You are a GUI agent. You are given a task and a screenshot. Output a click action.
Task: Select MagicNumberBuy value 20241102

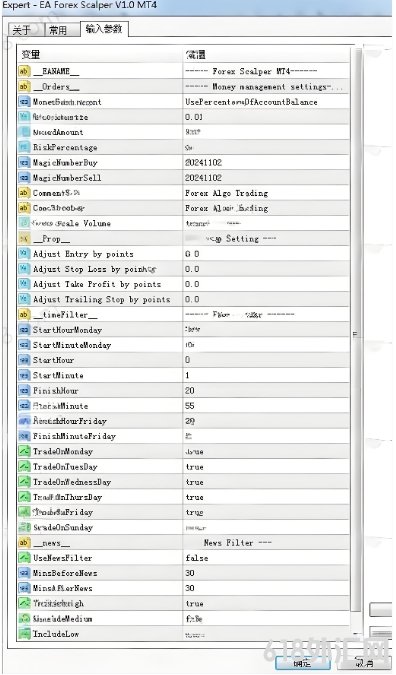click(203, 162)
